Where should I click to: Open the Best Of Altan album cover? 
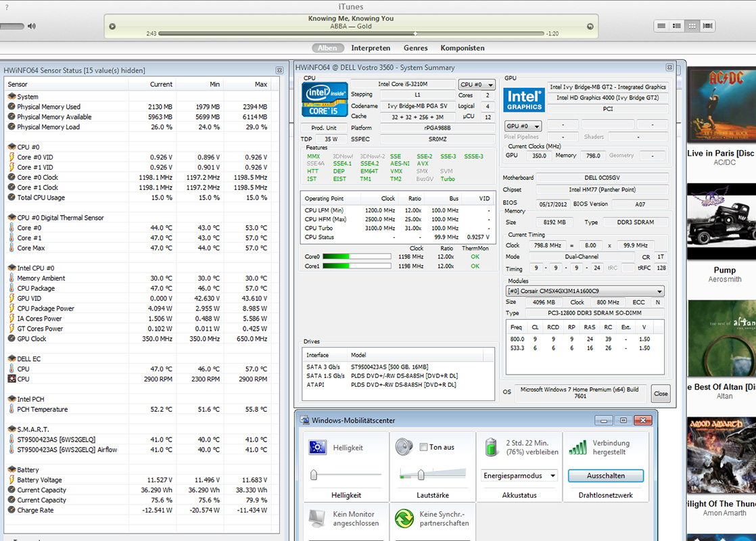click(x=722, y=339)
